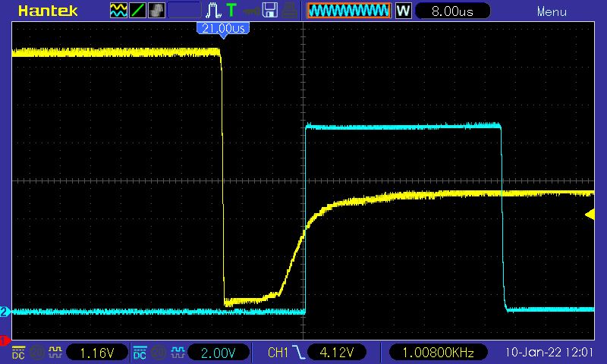The image size is (607, 364).
Task: Click the CH2 bandwidth limit 20 icon
Action: [159, 353]
